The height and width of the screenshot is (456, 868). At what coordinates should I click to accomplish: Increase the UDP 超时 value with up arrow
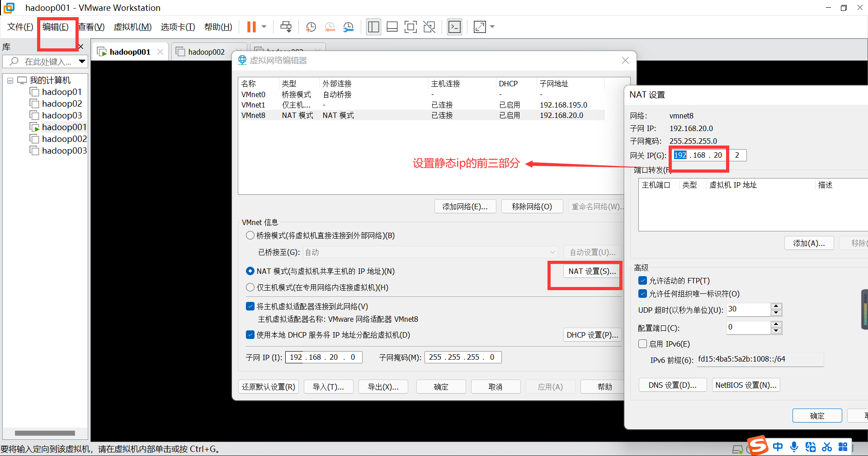point(776,306)
